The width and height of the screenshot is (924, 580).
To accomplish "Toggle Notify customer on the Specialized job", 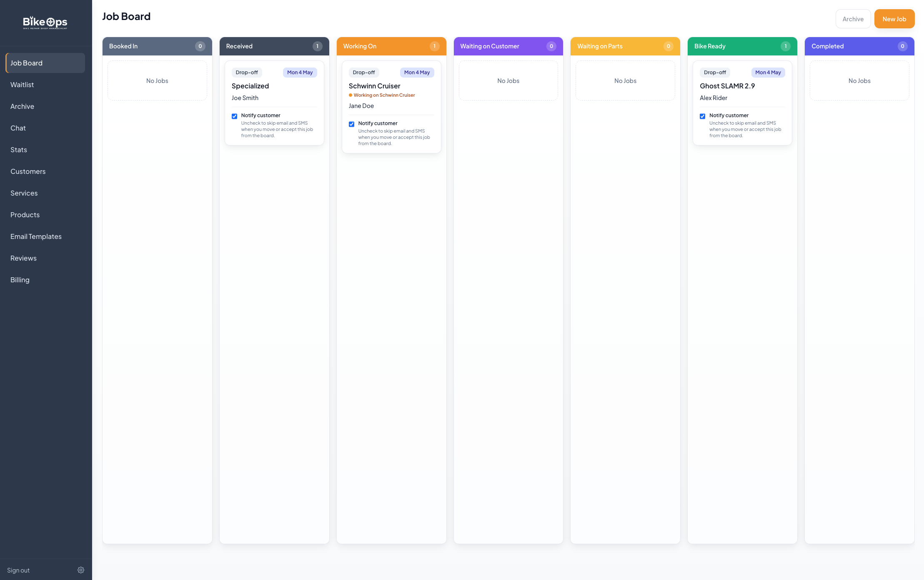I will coord(235,116).
